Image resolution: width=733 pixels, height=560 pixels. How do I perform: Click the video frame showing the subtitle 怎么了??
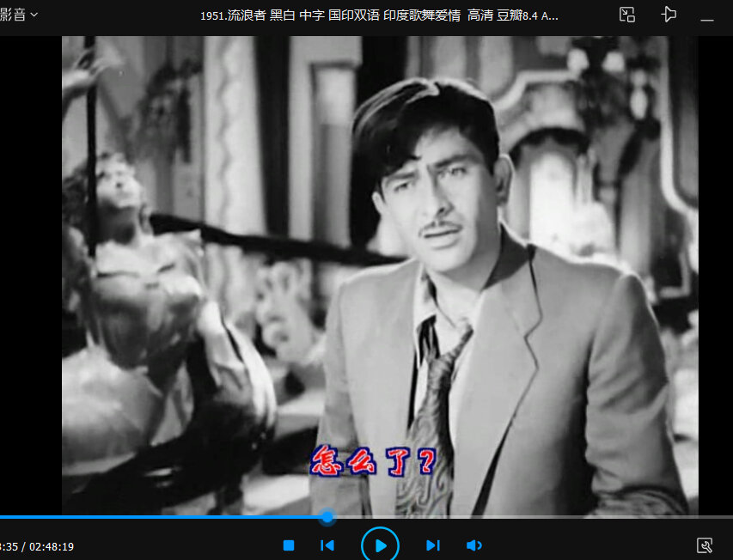(380, 276)
